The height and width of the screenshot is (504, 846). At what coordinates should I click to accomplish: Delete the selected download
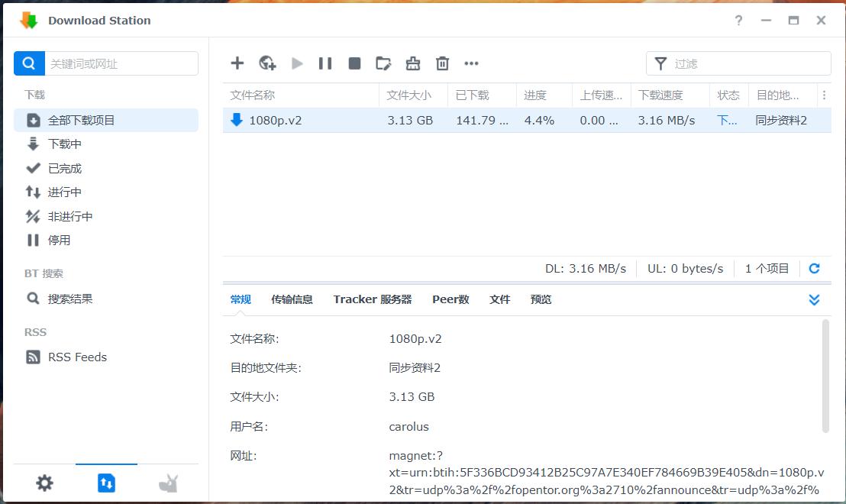click(x=442, y=63)
